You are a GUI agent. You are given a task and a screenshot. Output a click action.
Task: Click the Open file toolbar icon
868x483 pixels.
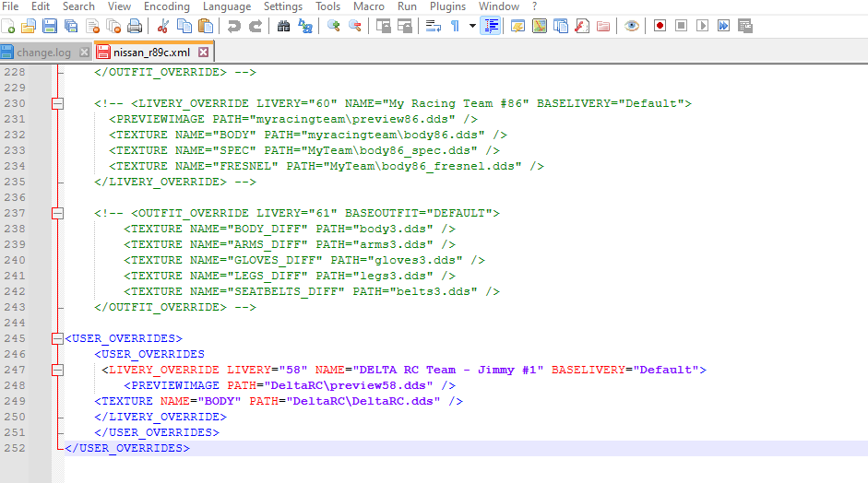pos(29,26)
